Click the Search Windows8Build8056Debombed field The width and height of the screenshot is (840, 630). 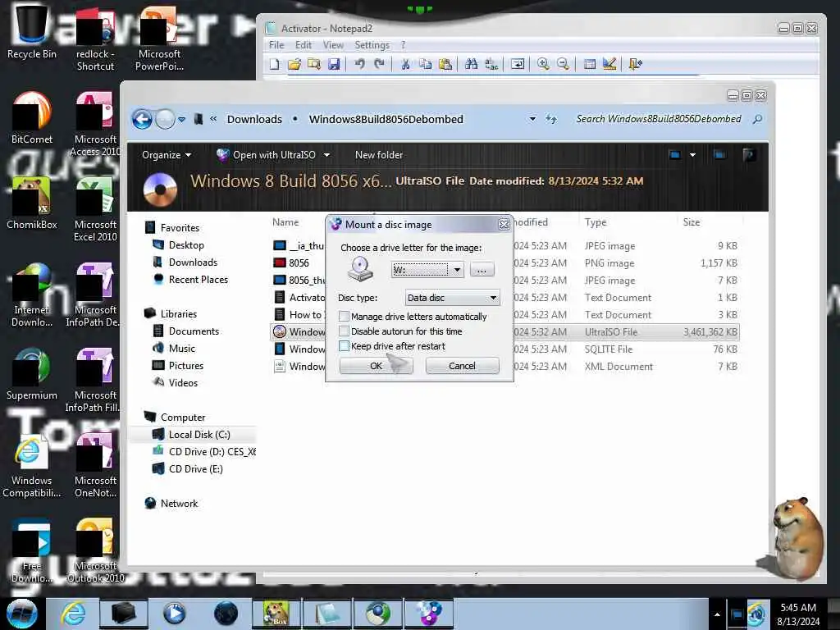point(659,119)
